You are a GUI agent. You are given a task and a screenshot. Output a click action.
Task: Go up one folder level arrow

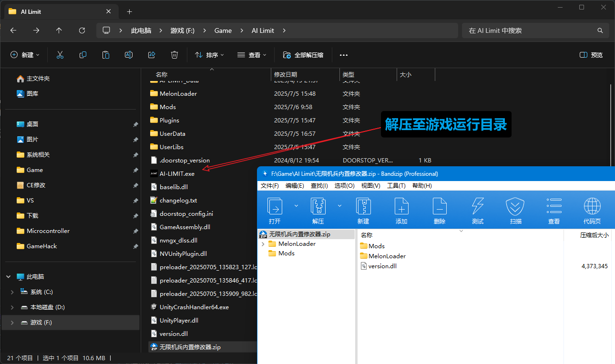tap(59, 30)
